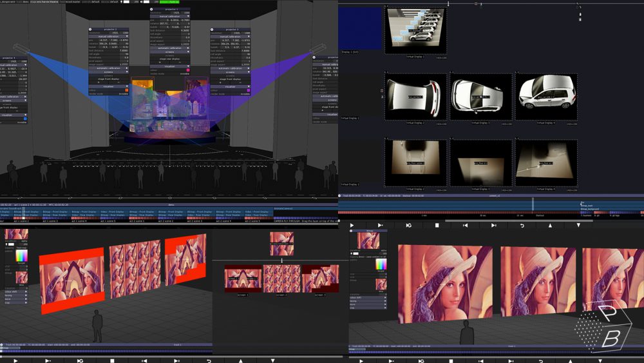The height and width of the screenshot is (363, 644).
Task: Open the large bitmap thumbnail in the lower-right editor
Action: (x=368, y=240)
